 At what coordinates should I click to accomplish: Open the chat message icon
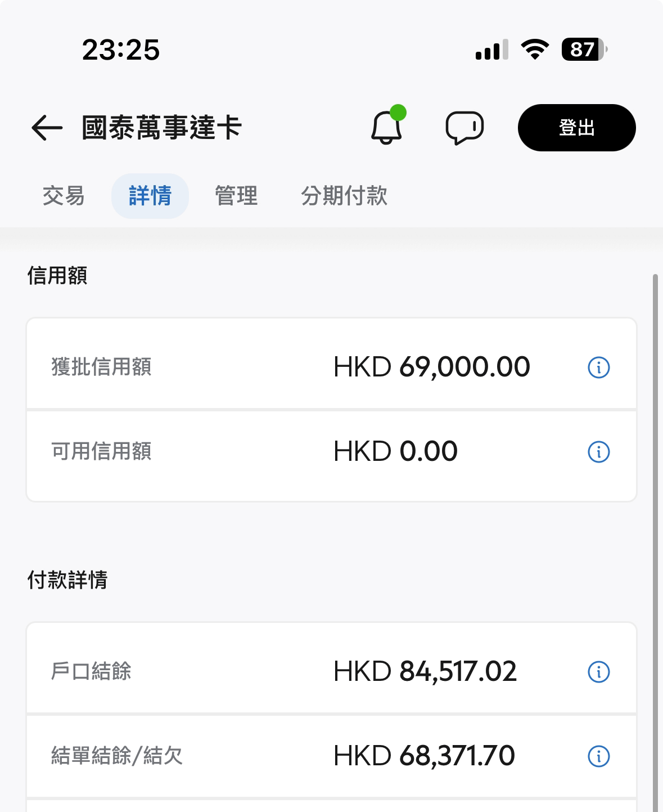coord(464,128)
